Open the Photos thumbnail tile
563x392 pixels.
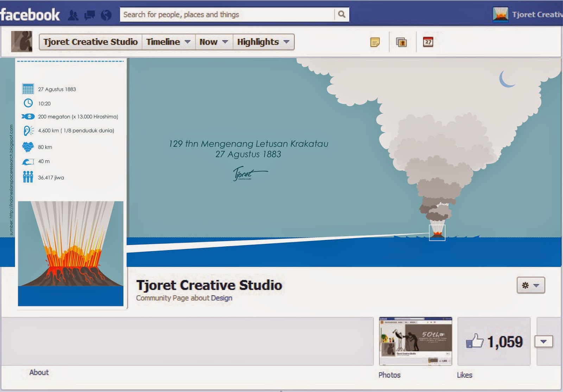click(x=416, y=341)
